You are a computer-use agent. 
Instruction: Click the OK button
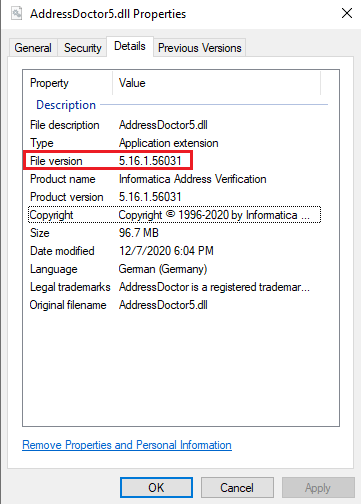[156, 488]
